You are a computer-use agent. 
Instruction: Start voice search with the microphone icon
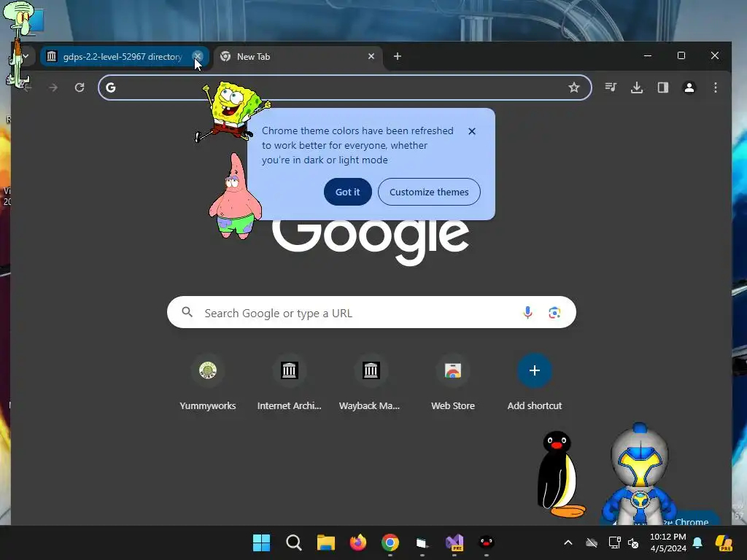(x=527, y=312)
